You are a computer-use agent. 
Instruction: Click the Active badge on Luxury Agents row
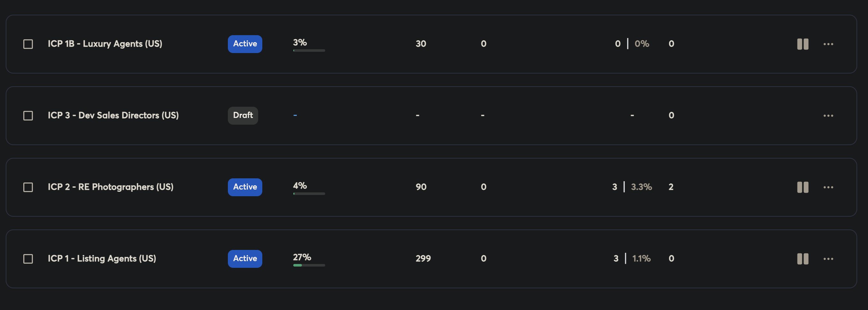pyautogui.click(x=245, y=44)
